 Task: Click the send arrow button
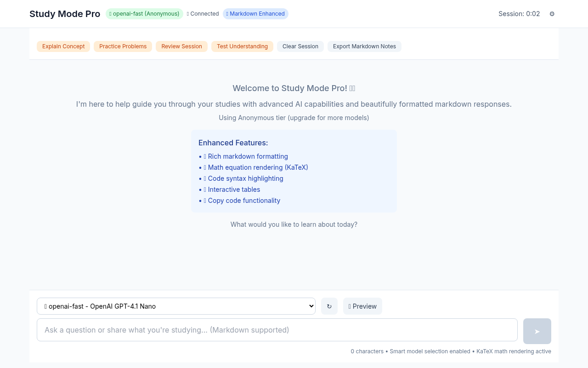(x=537, y=331)
